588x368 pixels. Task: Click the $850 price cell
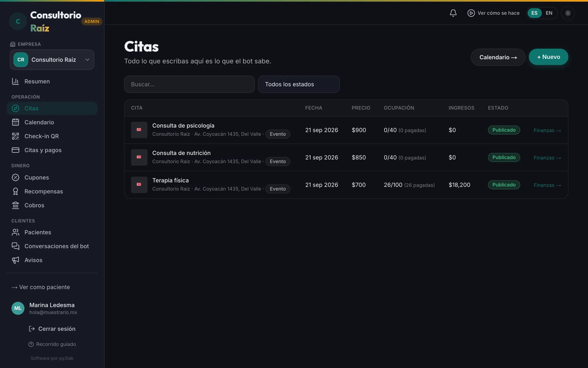pos(359,157)
